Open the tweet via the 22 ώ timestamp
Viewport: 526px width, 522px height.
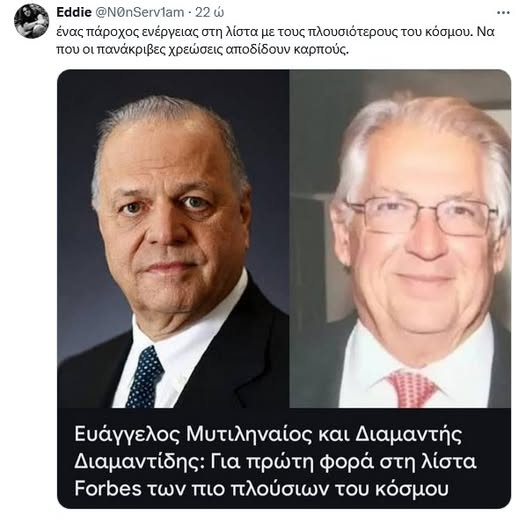pos(210,12)
